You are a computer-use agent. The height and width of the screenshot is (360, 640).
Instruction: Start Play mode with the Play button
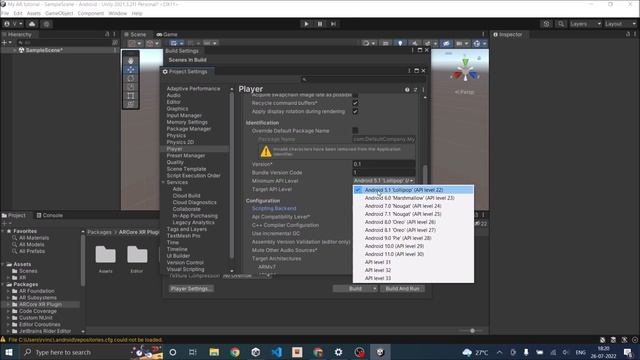point(306,24)
